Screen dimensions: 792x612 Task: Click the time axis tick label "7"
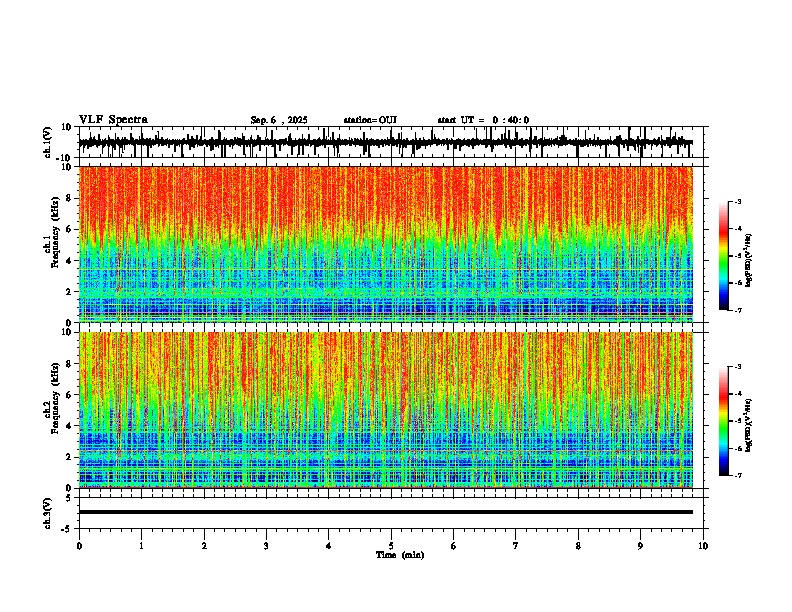pos(516,546)
